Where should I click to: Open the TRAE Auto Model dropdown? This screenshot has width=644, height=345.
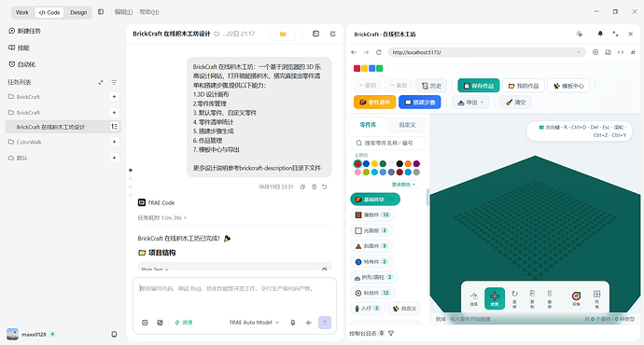pos(254,323)
